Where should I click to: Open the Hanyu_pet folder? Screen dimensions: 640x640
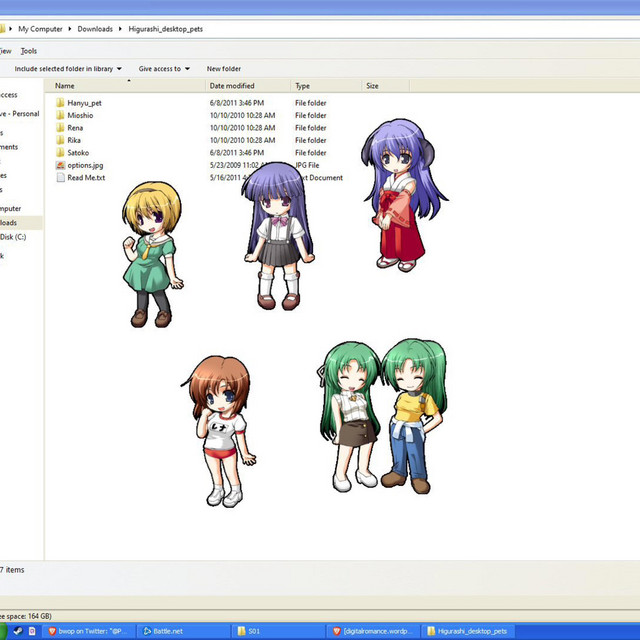click(x=84, y=103)
